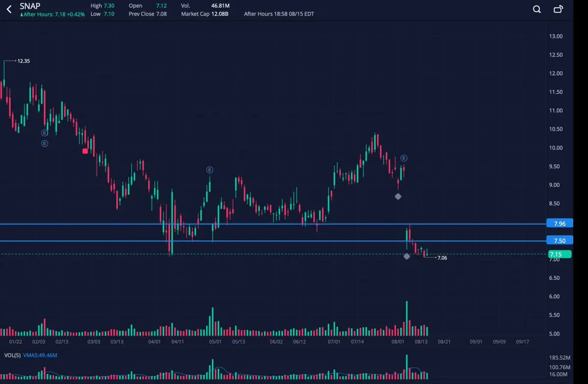Tap the tallest volume bar near 08/01
This screenshot has height=384, width=588.
click(x=407, y=319)
